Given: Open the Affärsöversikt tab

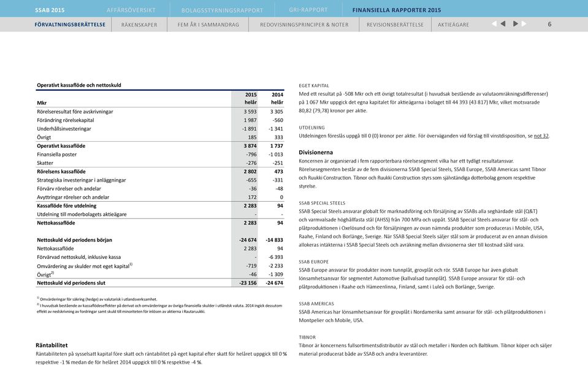Looking at the screenshot, I should (131, 10).
